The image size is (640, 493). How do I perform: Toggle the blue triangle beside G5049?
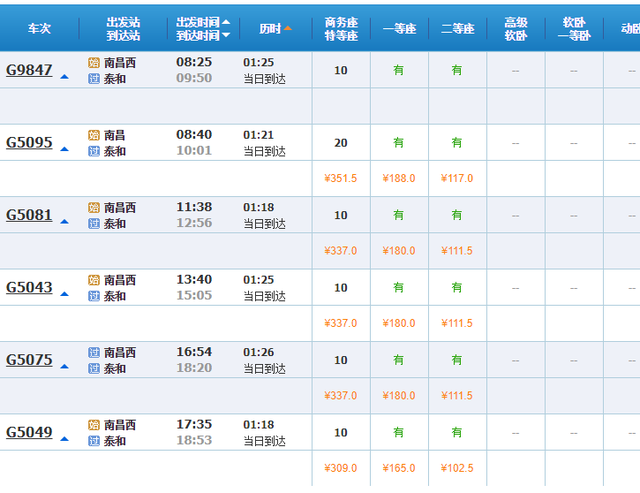pos(64,439)
